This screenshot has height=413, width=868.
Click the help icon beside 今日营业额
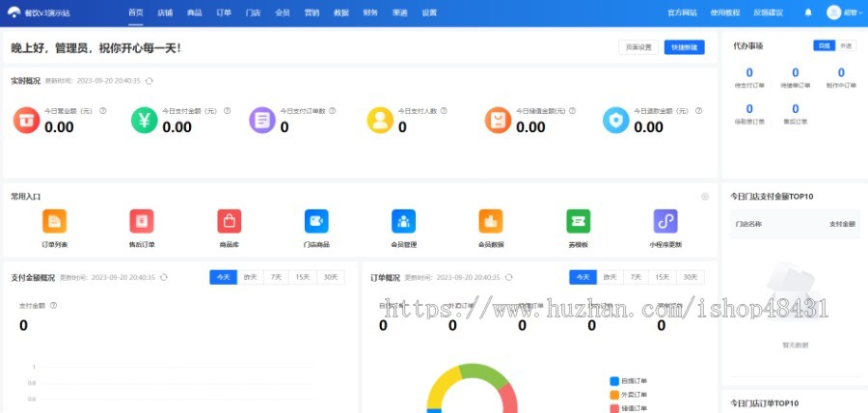(x=103, y=111)
